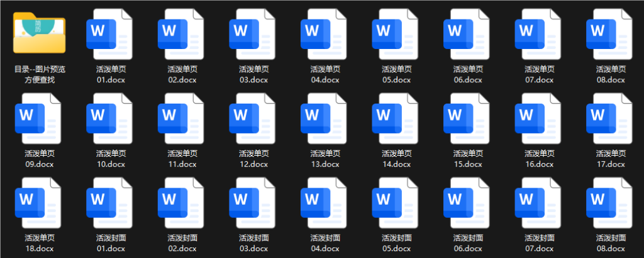Select the 活泼单页06.docx Word icon
Image resolution: width=644 pixels, height=258 pixels.
(x=467, y=34)
